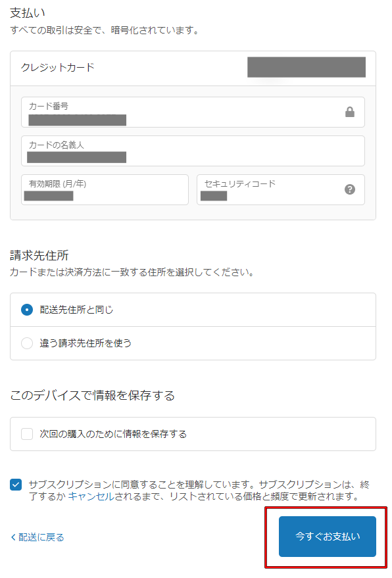This screenshot has width=392, height=578.
Task: Click the 違う請求先住所を使う label text
Action: 86,343
